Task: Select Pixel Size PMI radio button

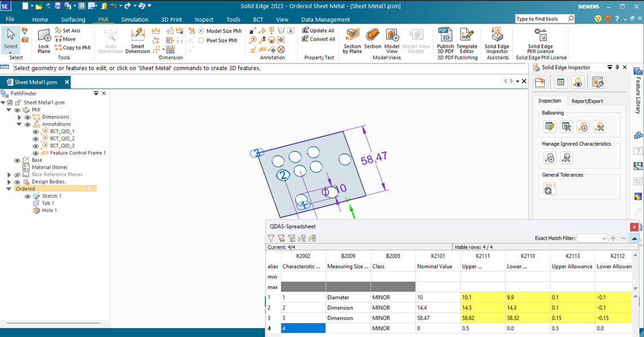Action: [201, 40]
